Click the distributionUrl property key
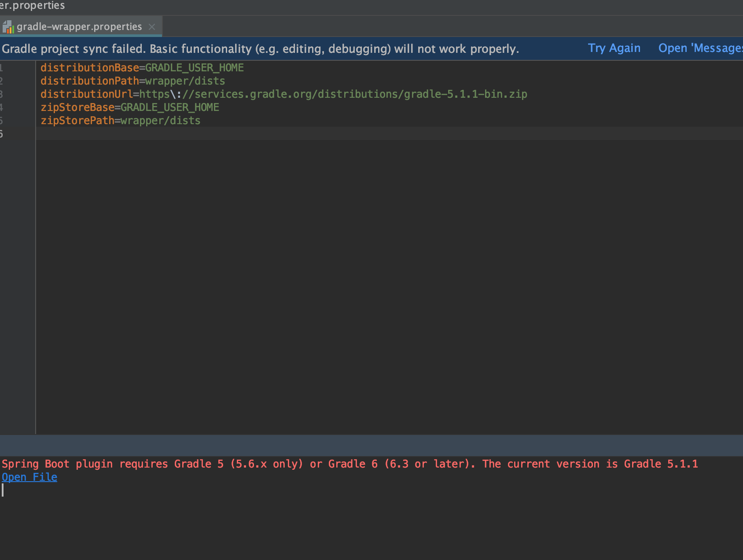This screenshot has height=560, width=743. (x=87, y=94)
